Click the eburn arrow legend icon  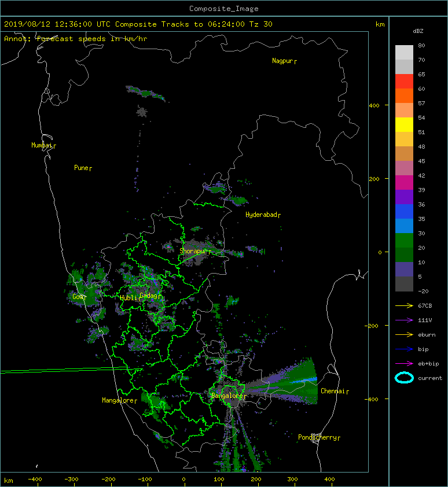pyautogui.click(x=404, y=335)
